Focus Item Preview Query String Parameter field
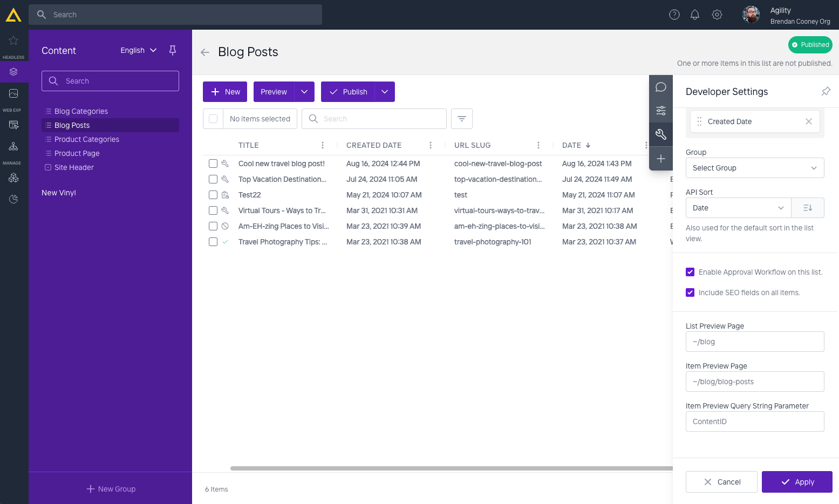The image size is (839, 504). pos(755,421)
